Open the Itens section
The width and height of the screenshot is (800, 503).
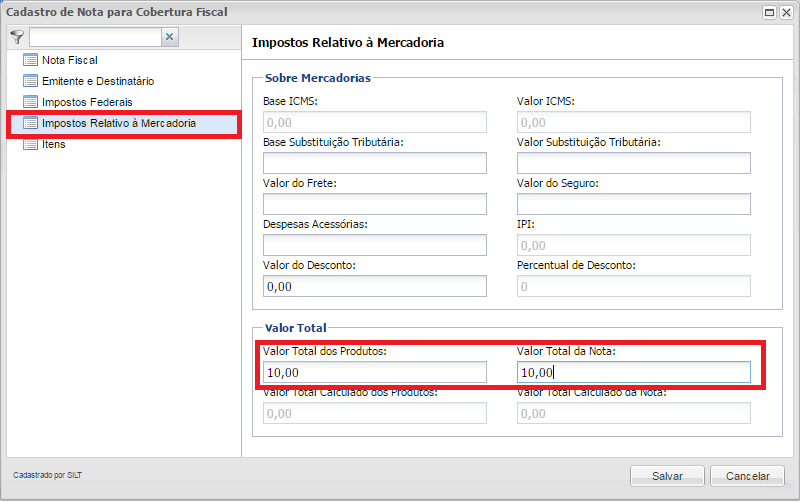[x=53, y=144]
